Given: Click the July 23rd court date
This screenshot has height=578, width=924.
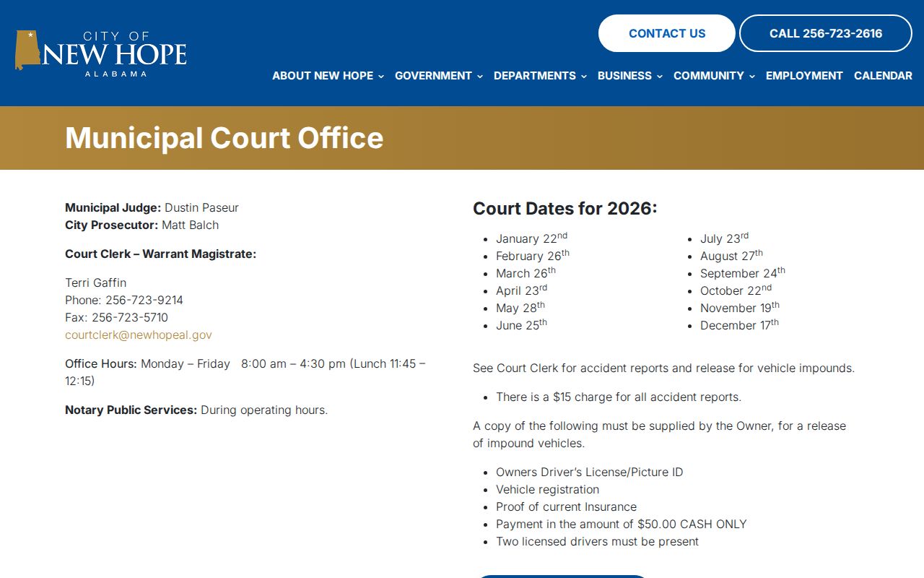Looking at the screenshot, I should pos(724,238).
